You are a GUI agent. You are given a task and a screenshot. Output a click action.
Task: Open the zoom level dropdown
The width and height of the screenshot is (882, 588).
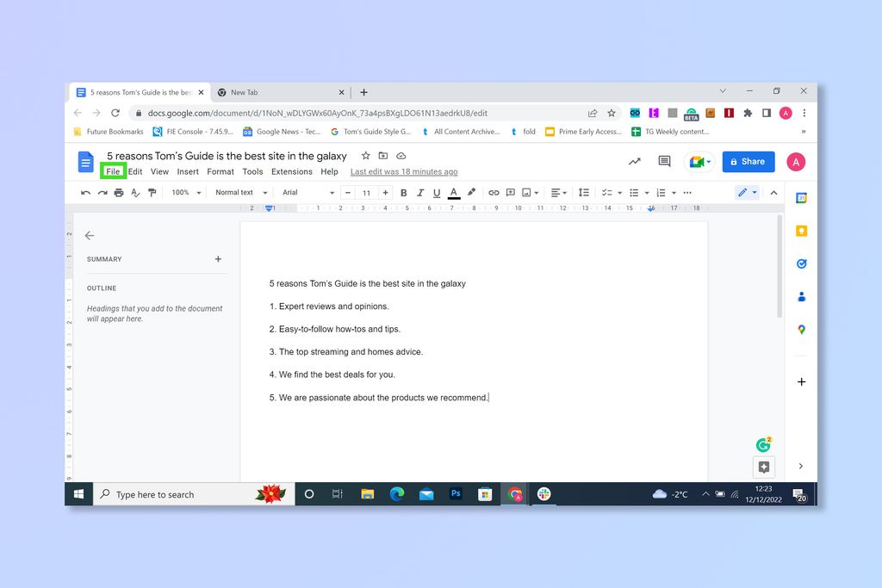pos(185,192)
